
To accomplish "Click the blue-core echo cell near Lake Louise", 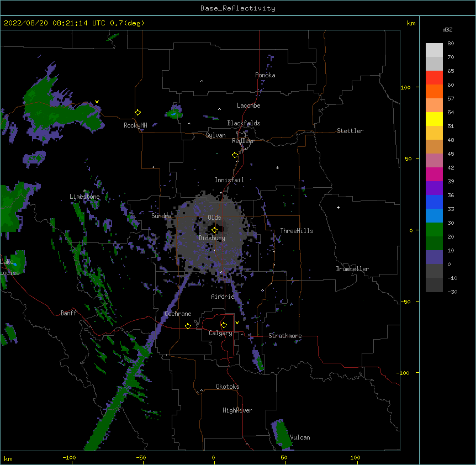I will (x=15, y=262).
